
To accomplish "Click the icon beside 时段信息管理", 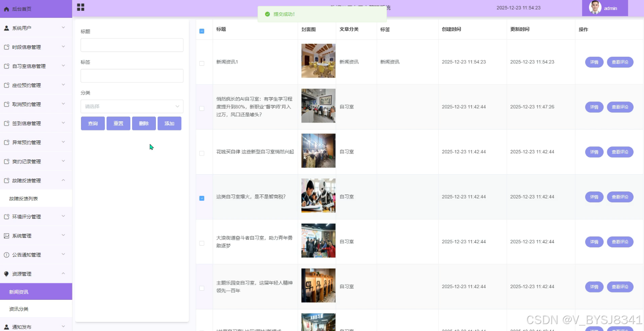I will coord(6,47).
